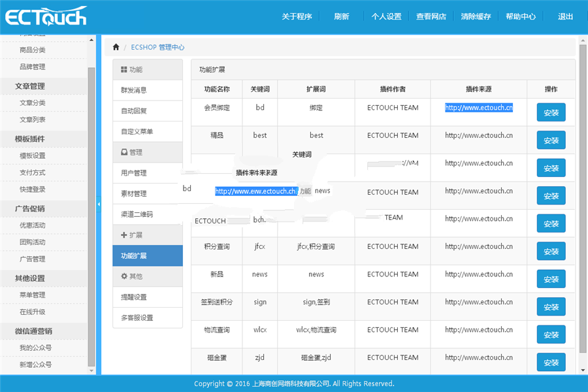The height and width of the screenshot is (392, 588).
Task: Open 帮助中心 in the top bar
Action: point(521,16)
